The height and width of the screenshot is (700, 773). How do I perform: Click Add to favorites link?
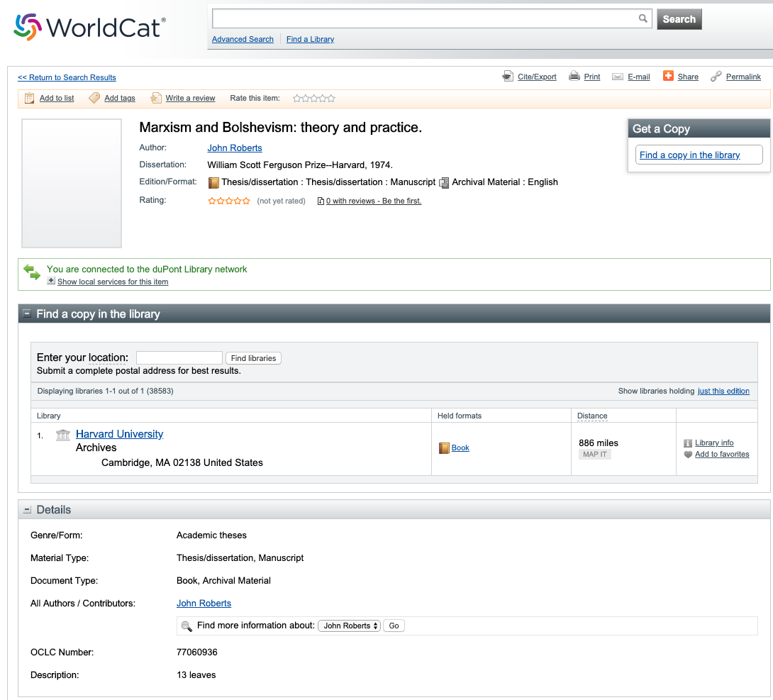(x=722, y=455)
